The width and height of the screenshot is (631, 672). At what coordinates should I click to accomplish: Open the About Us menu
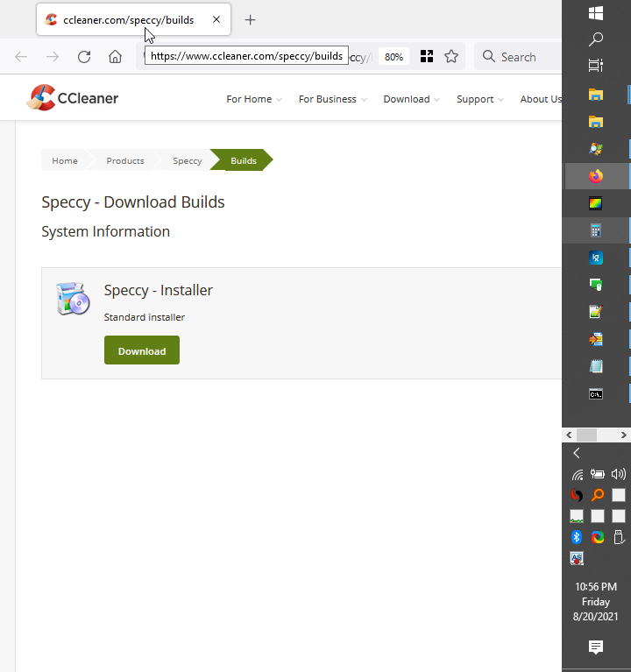pos(541,99)
